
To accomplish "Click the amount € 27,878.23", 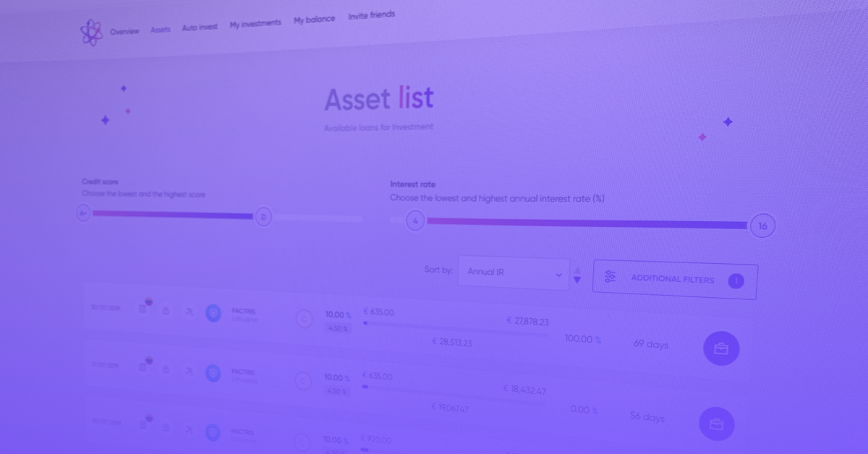I will click(x=527, y=321).
